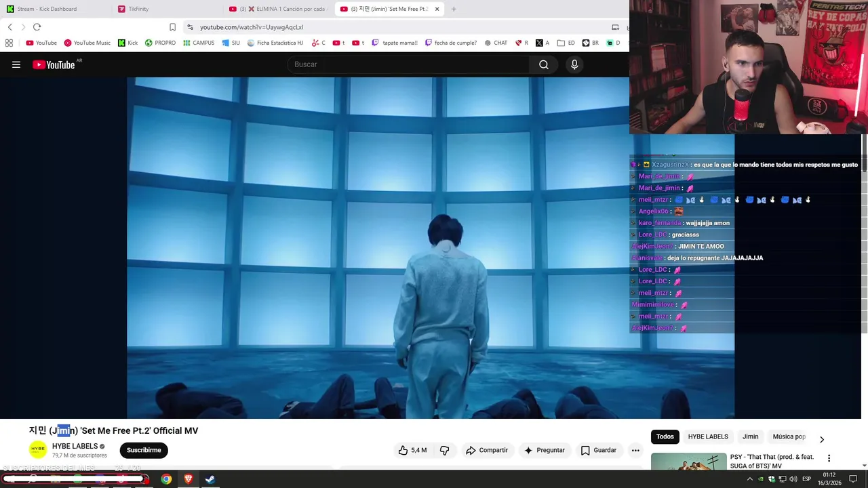Select the HYBE LABELS filter chip
This screenshot has height=488, width=868.
tap(708, 436)
